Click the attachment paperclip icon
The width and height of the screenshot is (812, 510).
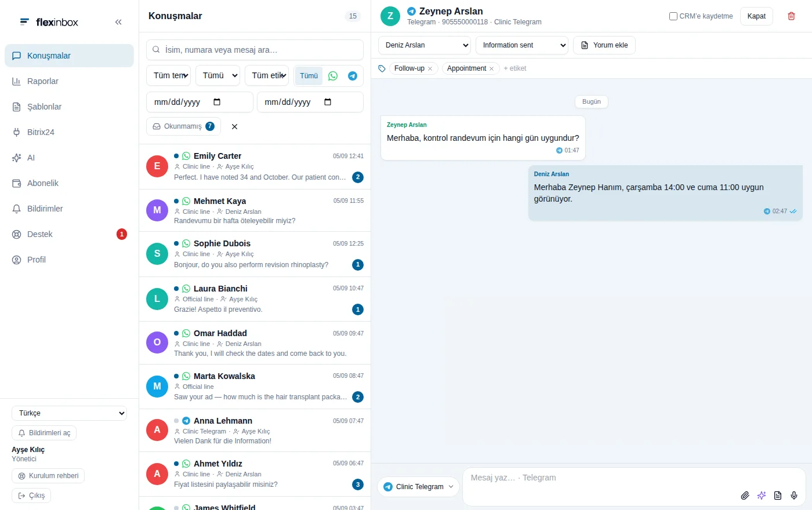745,496
